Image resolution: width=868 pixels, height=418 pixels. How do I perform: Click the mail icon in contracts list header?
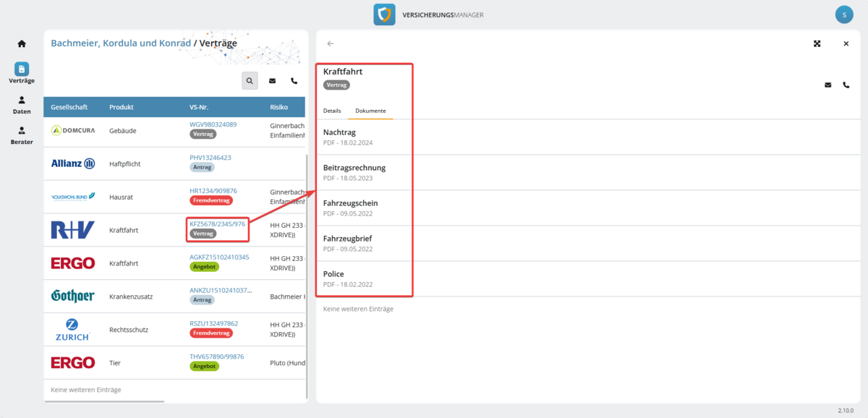point(272,81)
